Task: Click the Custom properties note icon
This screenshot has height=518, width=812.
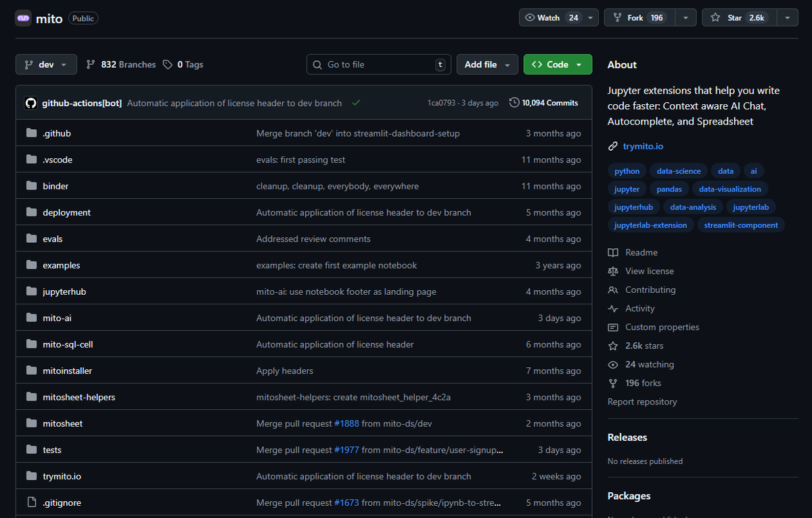Action: 613,327
